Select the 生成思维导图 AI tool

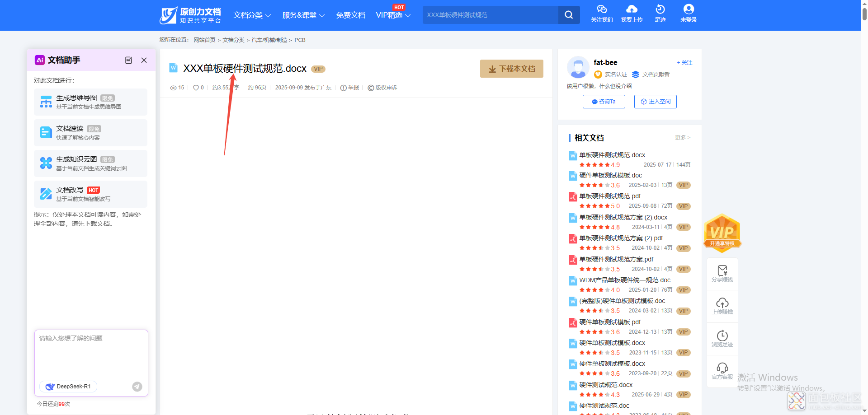(90, 102)
